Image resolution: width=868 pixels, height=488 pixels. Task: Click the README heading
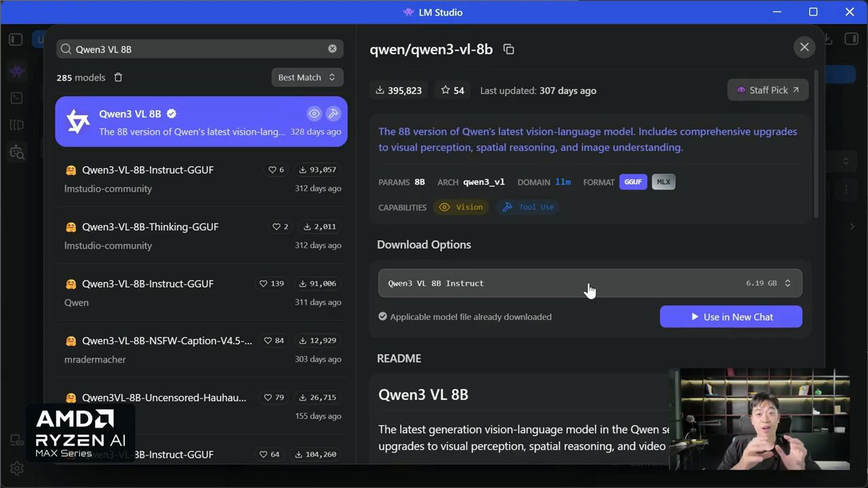click(x=399, y=358)
